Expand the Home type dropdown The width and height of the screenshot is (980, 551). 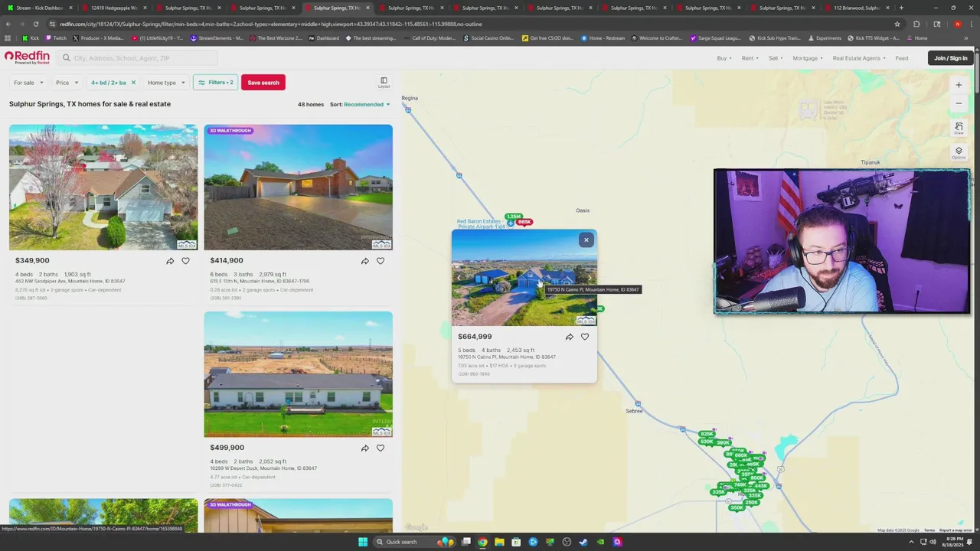[166, 83]
